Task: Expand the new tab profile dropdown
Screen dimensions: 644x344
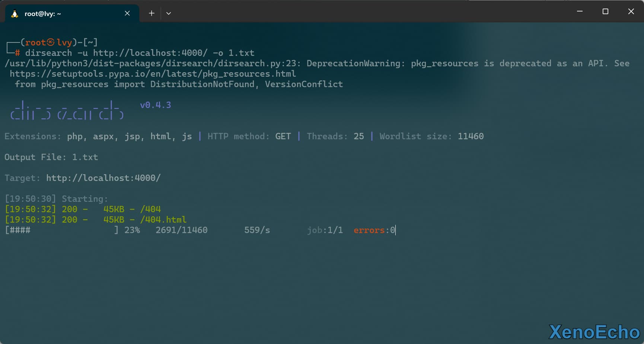Action: click(169, 13)
